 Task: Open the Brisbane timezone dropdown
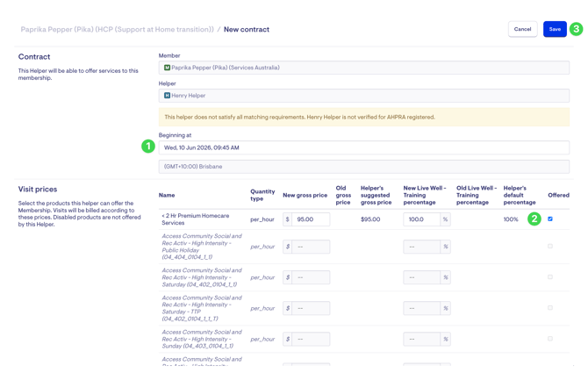363,167
